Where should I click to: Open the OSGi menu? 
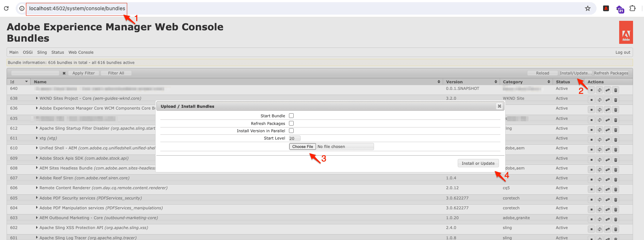28,52
